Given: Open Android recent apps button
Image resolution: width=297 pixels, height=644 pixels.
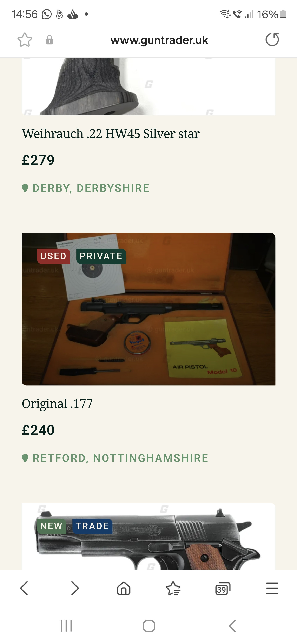Looking at the screenshot, I should pyautogui.click(x=66, y=626).
